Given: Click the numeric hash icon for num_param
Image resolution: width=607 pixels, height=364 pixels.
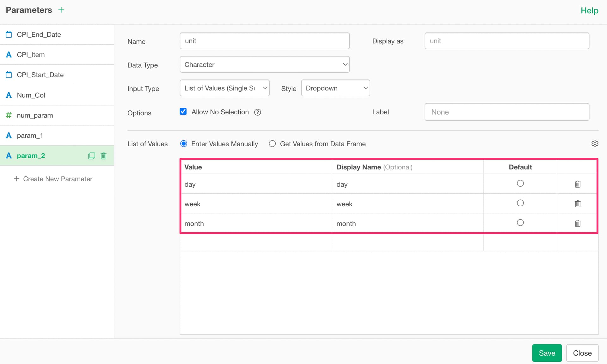Looking at the screenshot, I should pyautogui.click(x=9, y=115).
